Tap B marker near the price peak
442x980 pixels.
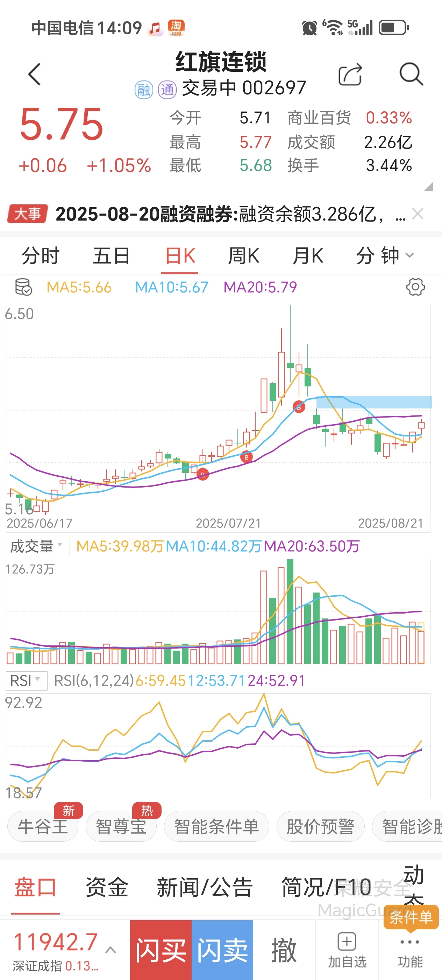[x=299, y=407]
